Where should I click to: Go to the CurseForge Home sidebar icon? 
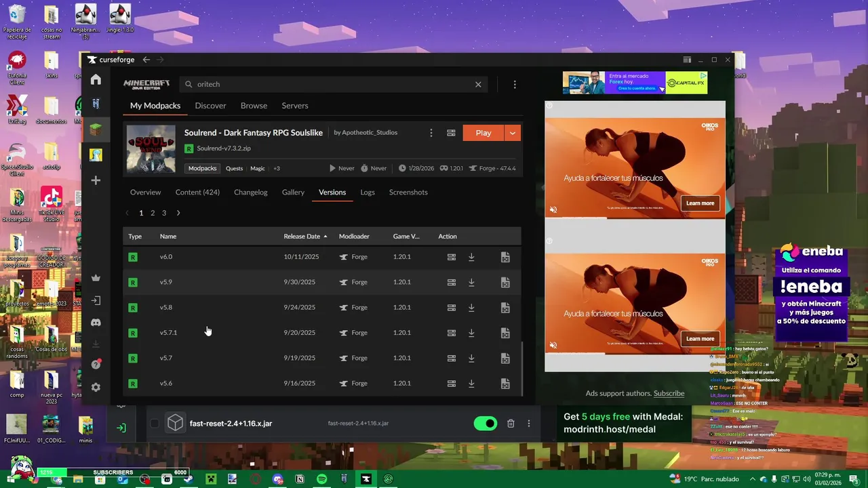(x=96, y=80)
